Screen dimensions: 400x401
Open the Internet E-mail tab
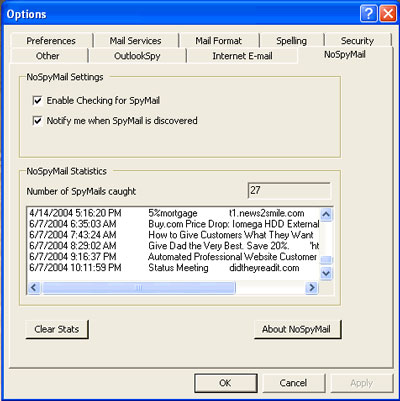(242, 56)
